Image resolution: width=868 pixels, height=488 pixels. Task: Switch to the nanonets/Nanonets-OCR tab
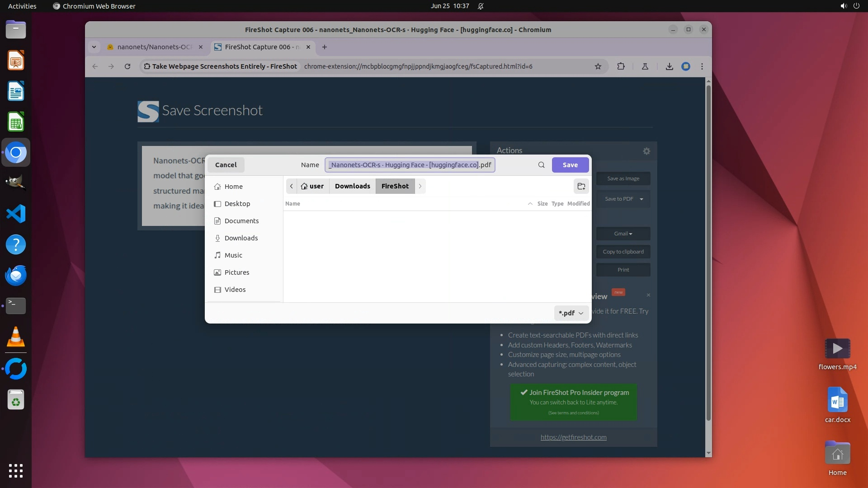tap(154, 47)
